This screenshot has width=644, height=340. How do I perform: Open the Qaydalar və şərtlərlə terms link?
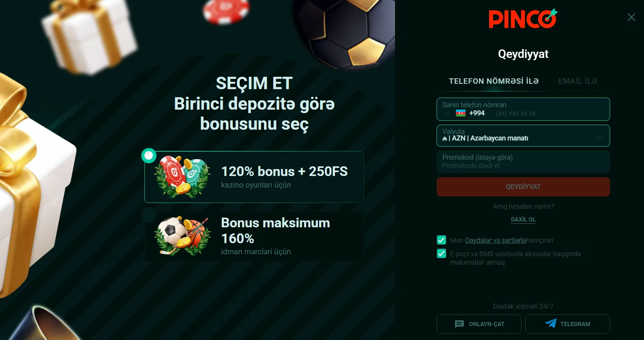pos(495,240)
